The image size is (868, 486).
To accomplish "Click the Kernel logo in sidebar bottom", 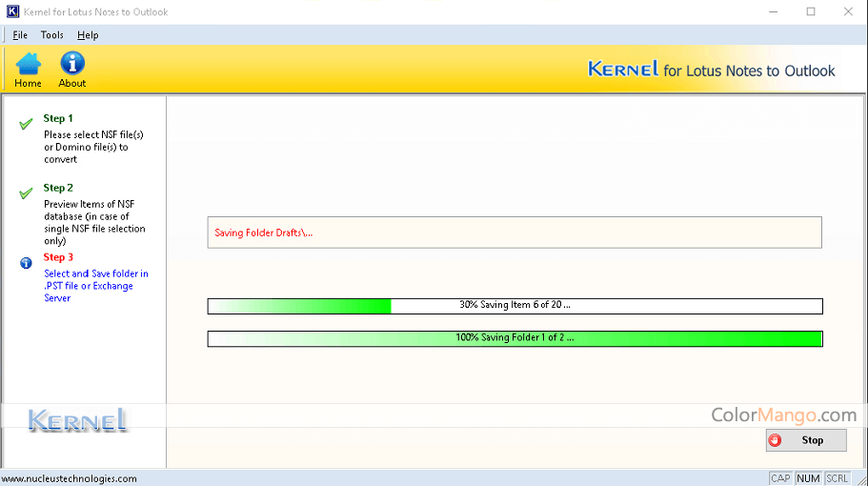I will click(77, 420).
